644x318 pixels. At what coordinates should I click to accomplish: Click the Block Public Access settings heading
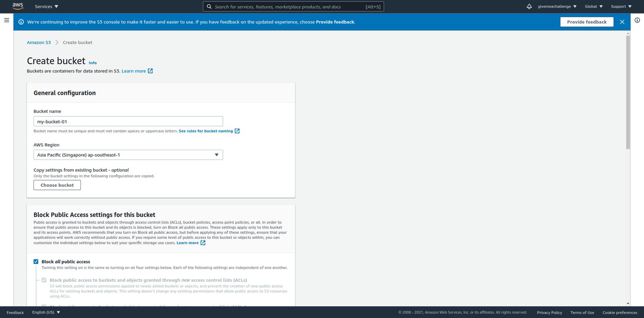94,215
